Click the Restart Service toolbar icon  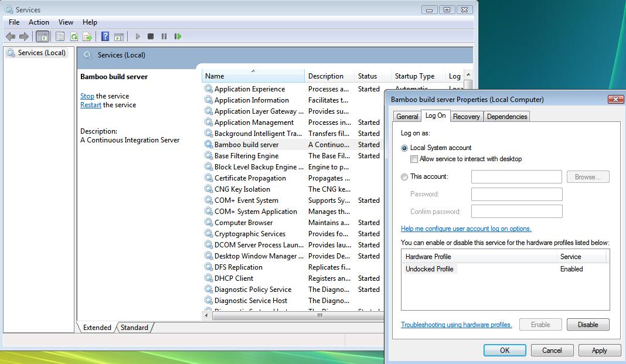[178, 36]
